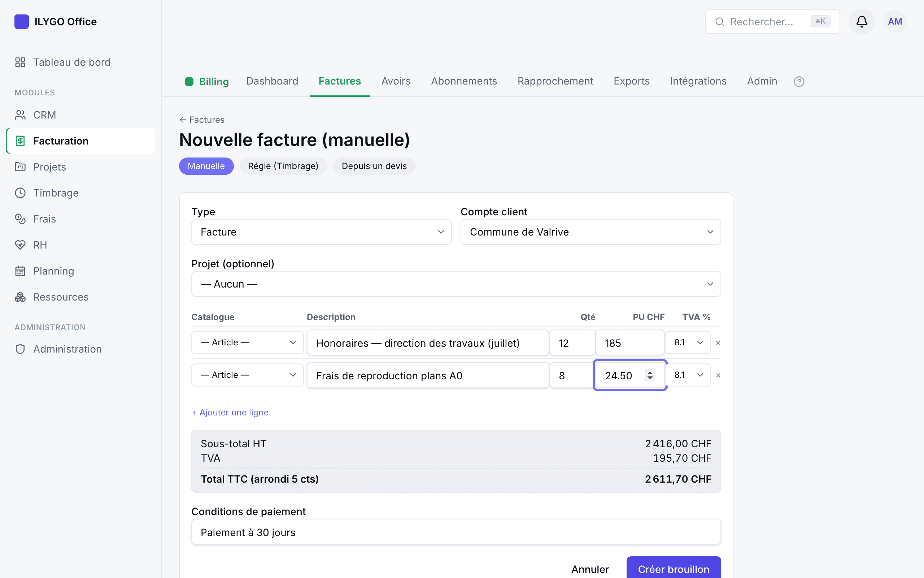924x578 pixels.
Task: Click the Projets folder icon
Action: [x=20, y=167]
